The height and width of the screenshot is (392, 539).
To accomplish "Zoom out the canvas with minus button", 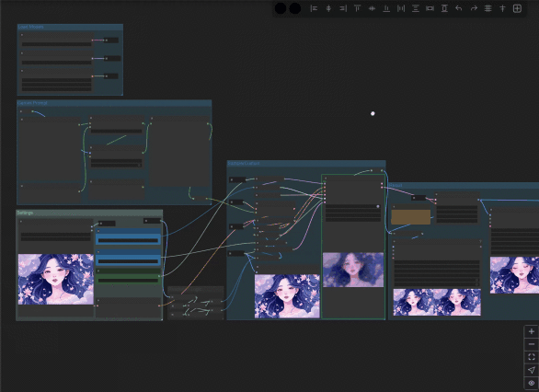I will (x=532, y=344).
